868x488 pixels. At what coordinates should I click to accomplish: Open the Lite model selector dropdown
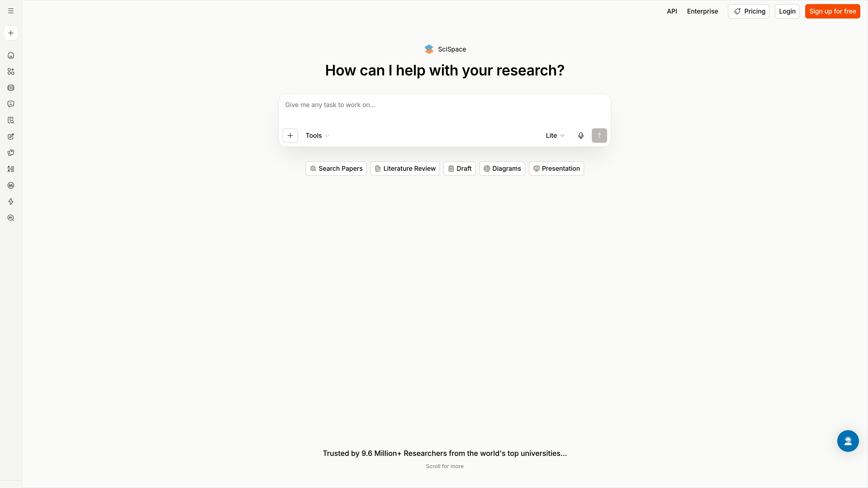(555, 135)
